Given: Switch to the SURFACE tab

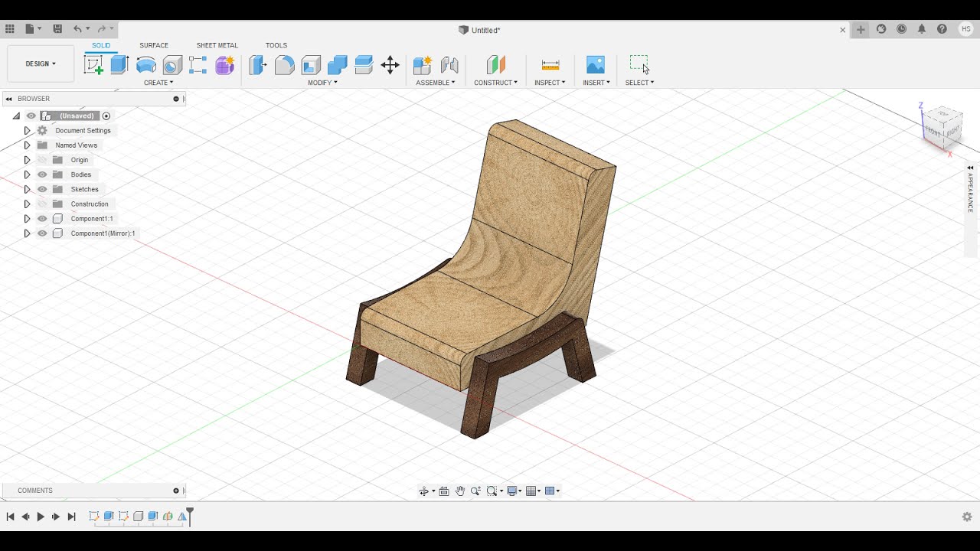Looking at the screenshot, I should pos(154,46).
